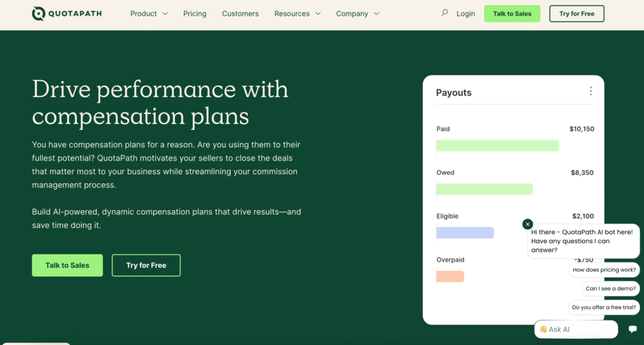The width and height of the screenshot is (644, 345).
Task: Click the Overpaid payout bar
Action: [x=450, y=276]
